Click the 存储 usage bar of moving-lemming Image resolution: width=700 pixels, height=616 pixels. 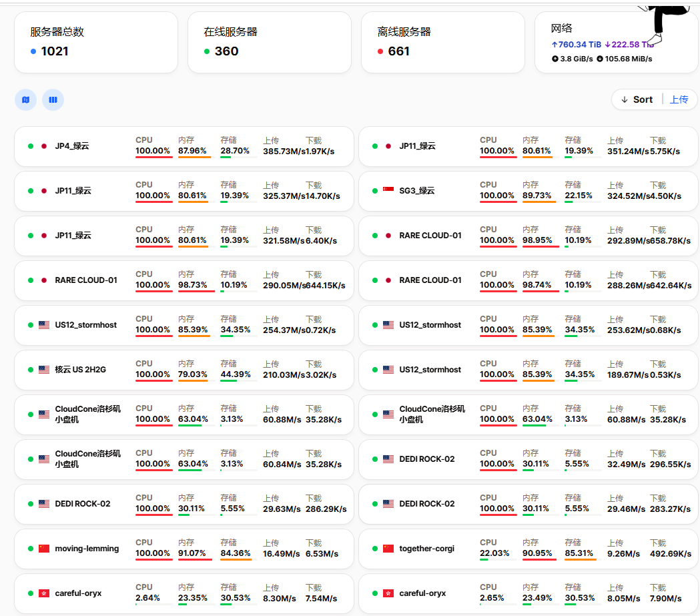(x=239, y=560)
